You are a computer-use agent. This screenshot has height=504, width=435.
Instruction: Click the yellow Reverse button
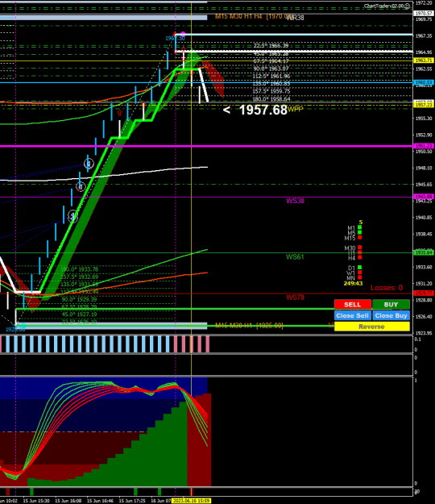coord(371,327)
